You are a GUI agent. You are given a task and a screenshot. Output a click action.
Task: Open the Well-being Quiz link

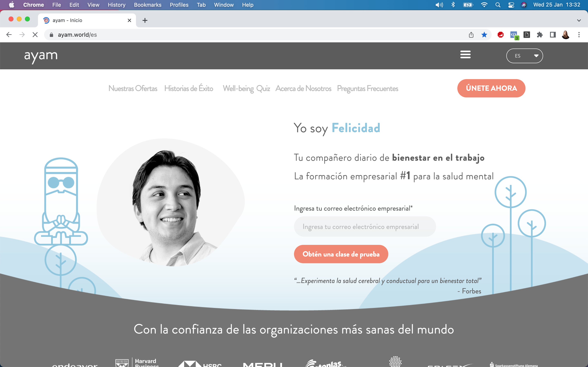(246, 88)
